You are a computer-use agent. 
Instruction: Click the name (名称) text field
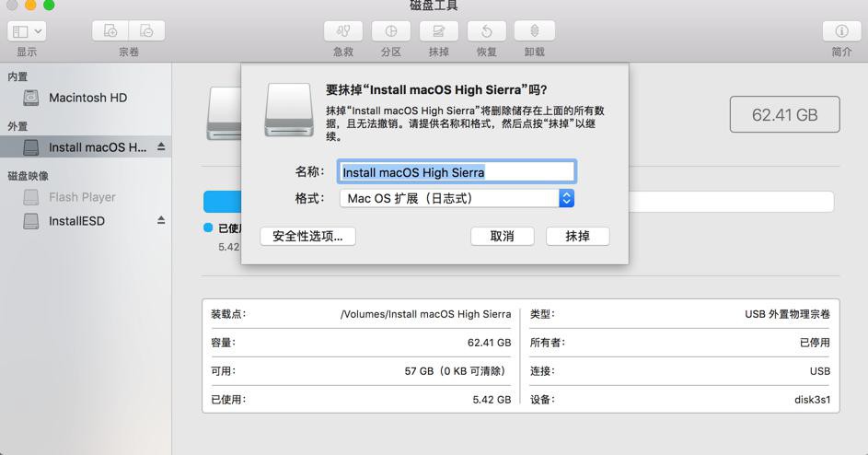point(457,172)
